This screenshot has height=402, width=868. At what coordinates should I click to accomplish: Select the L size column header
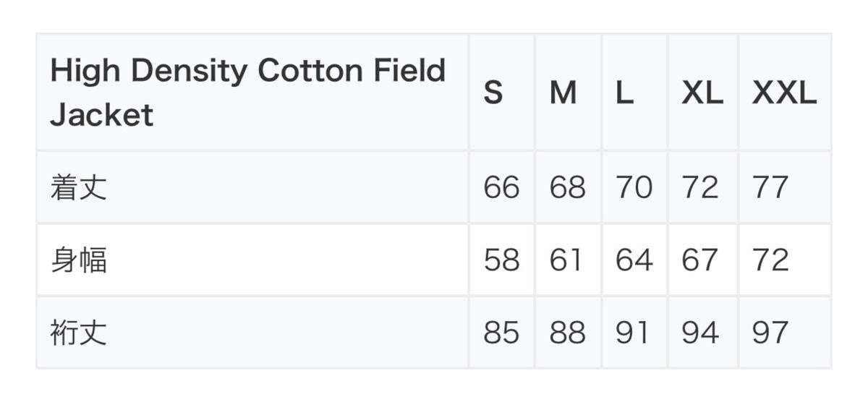click(625, 93)
